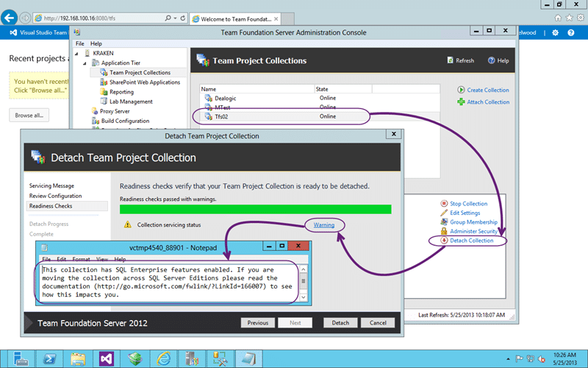Click the Attach Collection link
The width and height of the screenshot is (588, 368).
coord(488,102)
